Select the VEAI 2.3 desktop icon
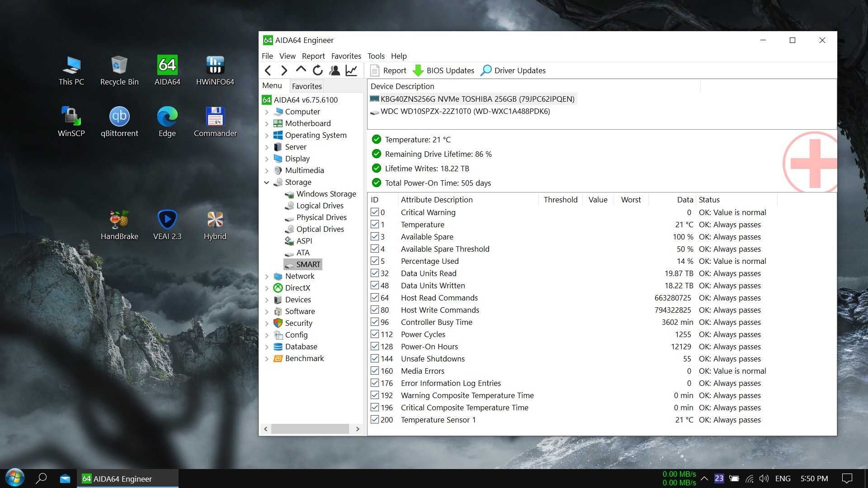This screenshot has height=488, width=868. pos(167,225)
